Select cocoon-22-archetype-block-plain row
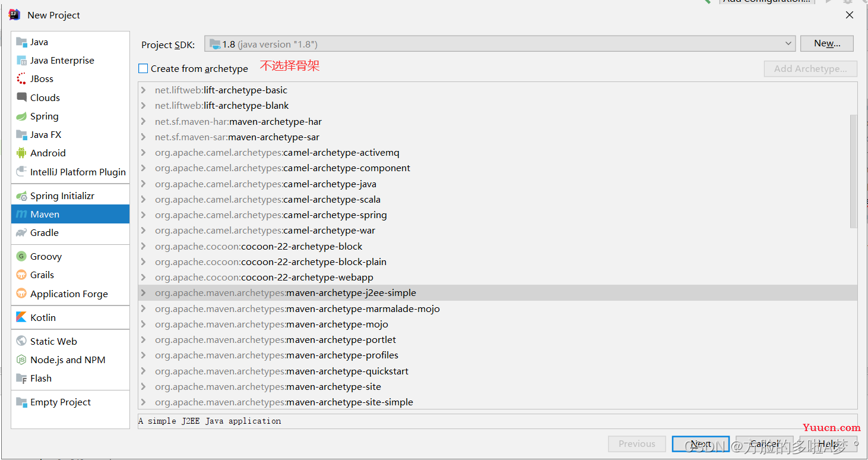Screen dimensions: 868x460 (x=498, y=262)
